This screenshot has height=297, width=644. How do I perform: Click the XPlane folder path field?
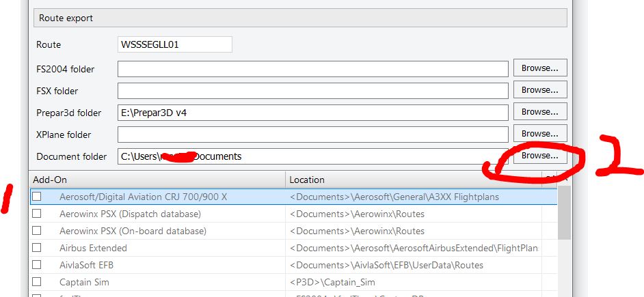[312, 135]
